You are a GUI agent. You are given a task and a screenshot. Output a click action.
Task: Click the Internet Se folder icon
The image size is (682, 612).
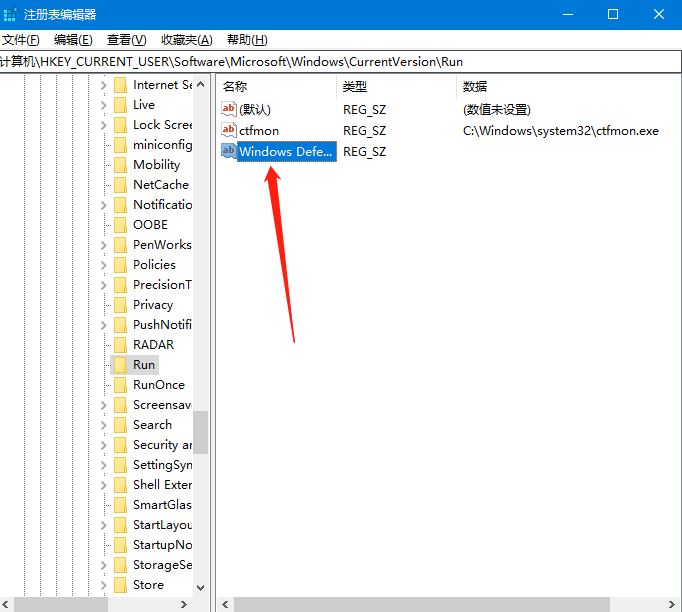[x=120, y=85]
